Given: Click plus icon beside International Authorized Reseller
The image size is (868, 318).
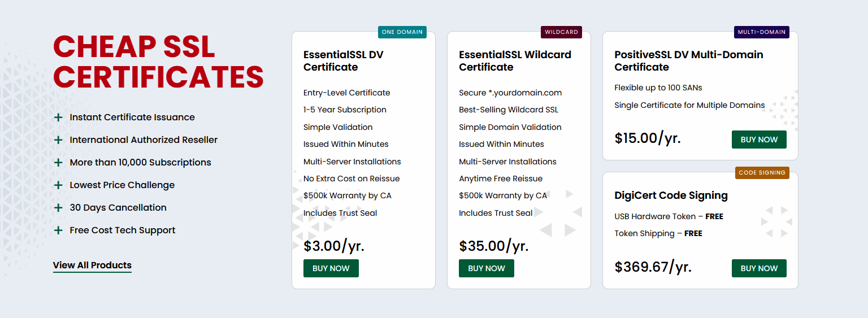Looking at the screenshot, I should click(58, 140).
